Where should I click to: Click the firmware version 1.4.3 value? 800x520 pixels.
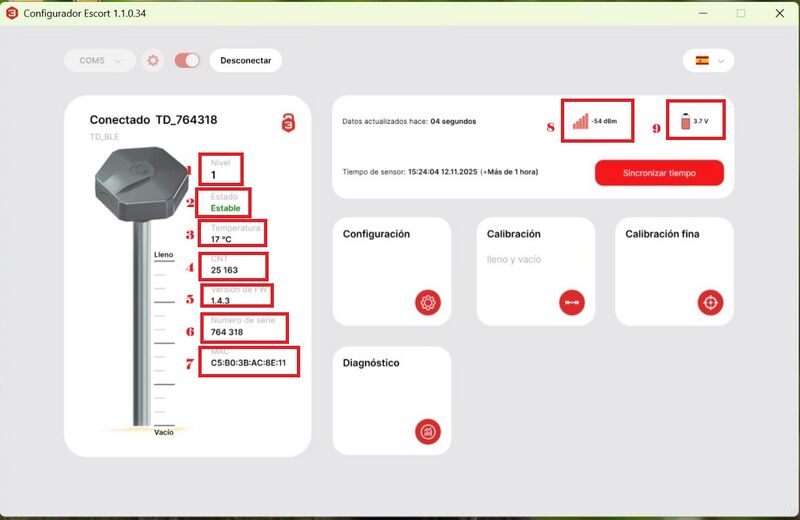pyautogui.click(x=220, y=301)
